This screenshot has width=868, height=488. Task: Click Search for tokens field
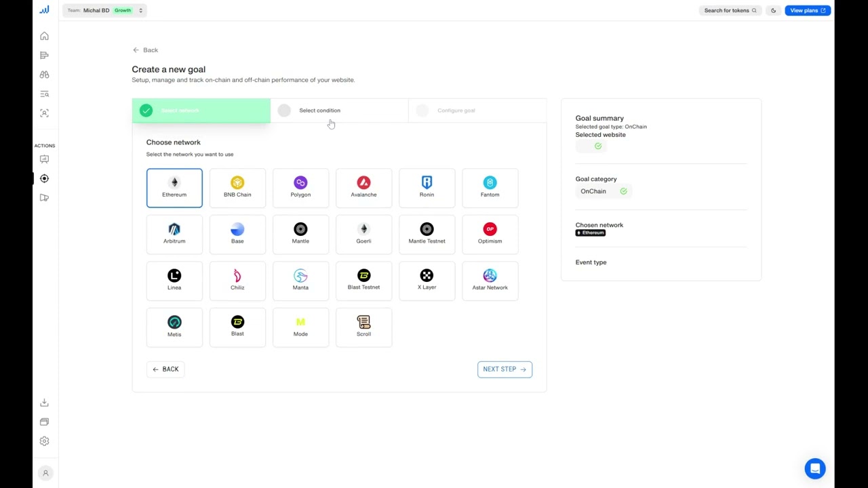point(730,10)
